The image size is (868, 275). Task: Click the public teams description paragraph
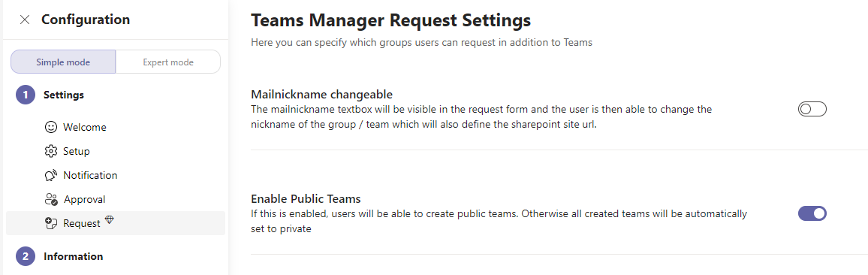click(x=499, y=221)
